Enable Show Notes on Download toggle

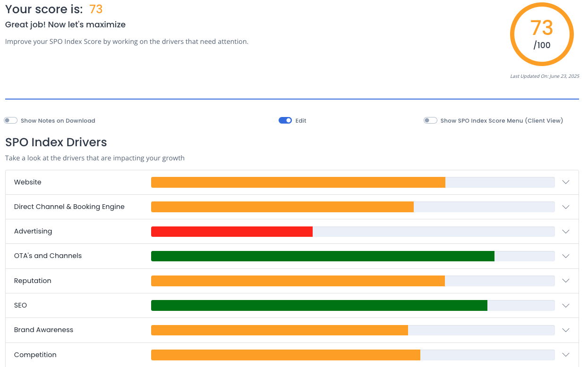click(11, 121)
